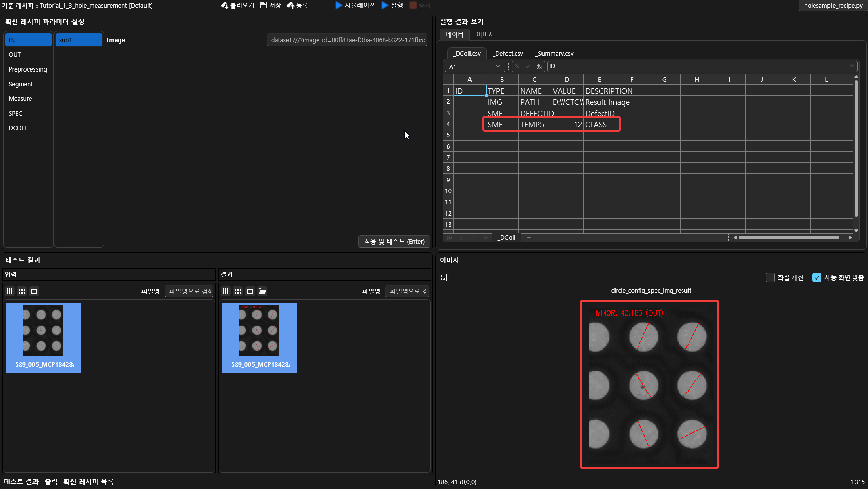The image size is (868, 489).
Task: Start 시뮬레이션 with its play icon
Action: coord(339,5)
